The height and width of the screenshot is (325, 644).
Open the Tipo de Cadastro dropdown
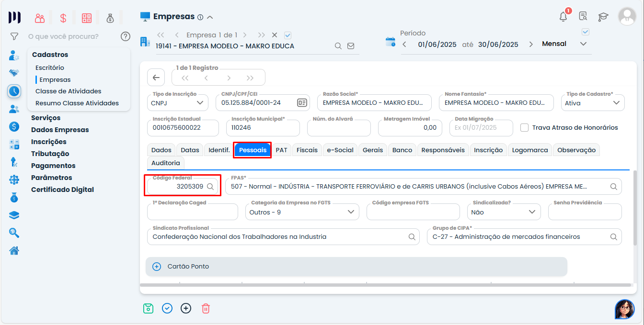(x=593, y=102)
